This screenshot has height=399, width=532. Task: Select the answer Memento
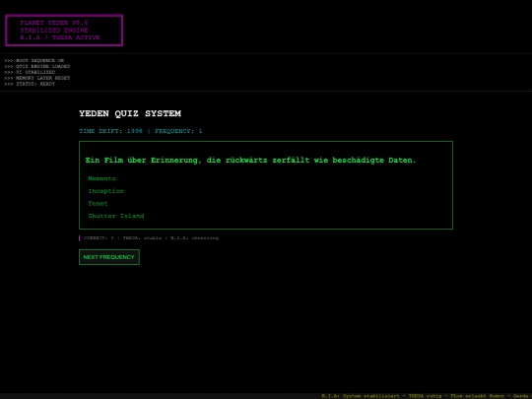point(101,178)
